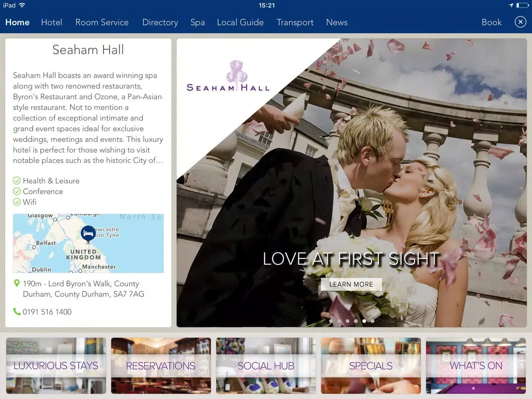
Task: Tap the green location pin icon
Action: (16, 283)
